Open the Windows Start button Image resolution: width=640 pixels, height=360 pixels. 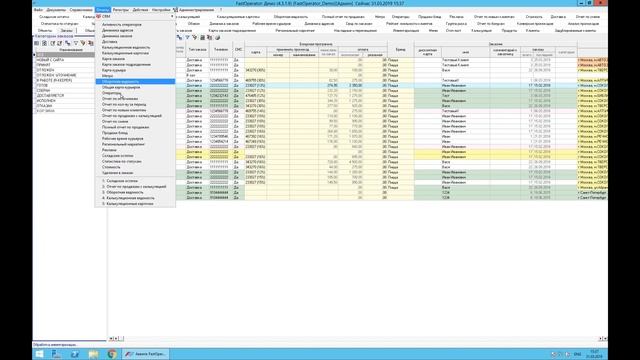pyautogui.click(x=40, y=354)
